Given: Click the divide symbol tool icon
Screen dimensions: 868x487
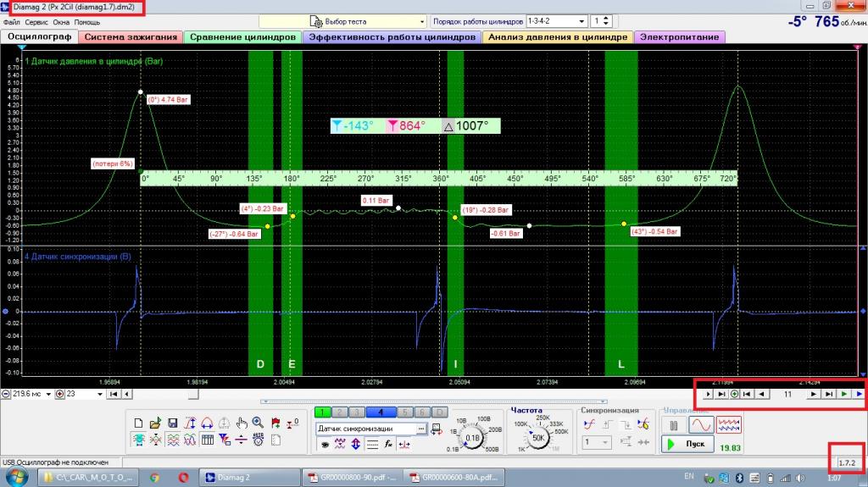Looking at the screenshot, I should pyautogui.click(x=242, y=440).
